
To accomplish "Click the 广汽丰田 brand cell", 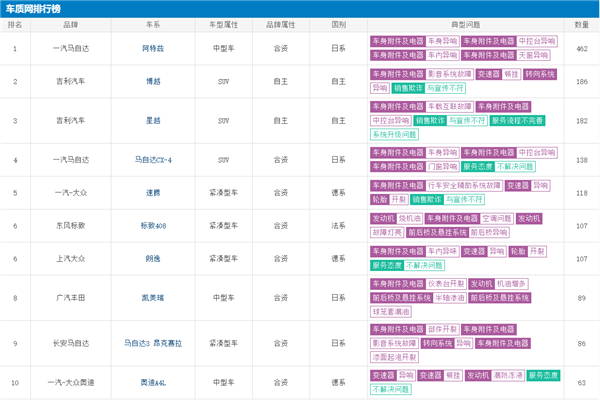I will tap(71, 298).
